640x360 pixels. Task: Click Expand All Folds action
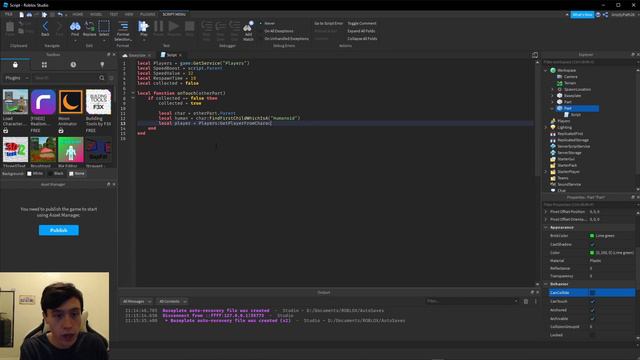point(361,31)
